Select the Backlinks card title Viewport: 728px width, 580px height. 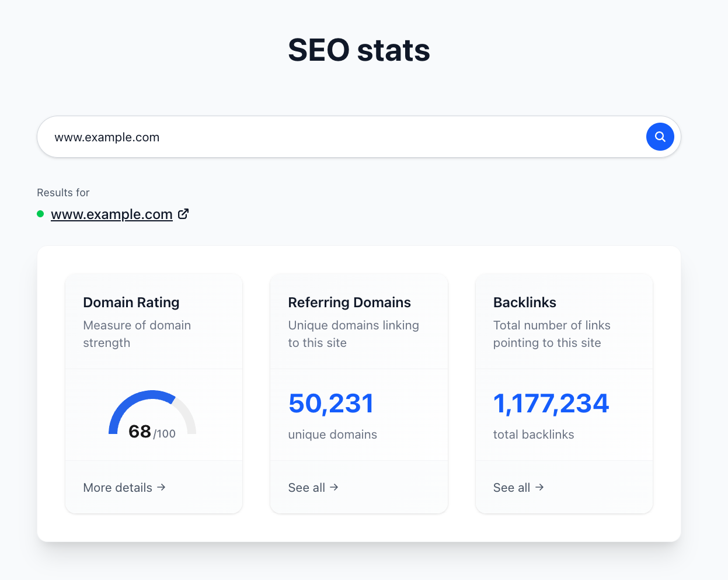point(524,302)
